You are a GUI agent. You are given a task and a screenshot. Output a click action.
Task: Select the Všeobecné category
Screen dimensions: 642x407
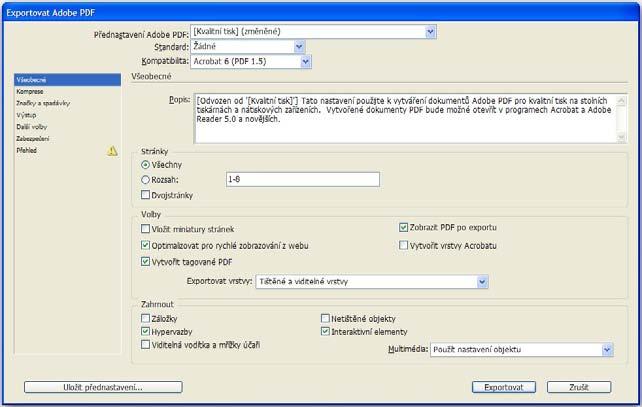click(68, 80)
